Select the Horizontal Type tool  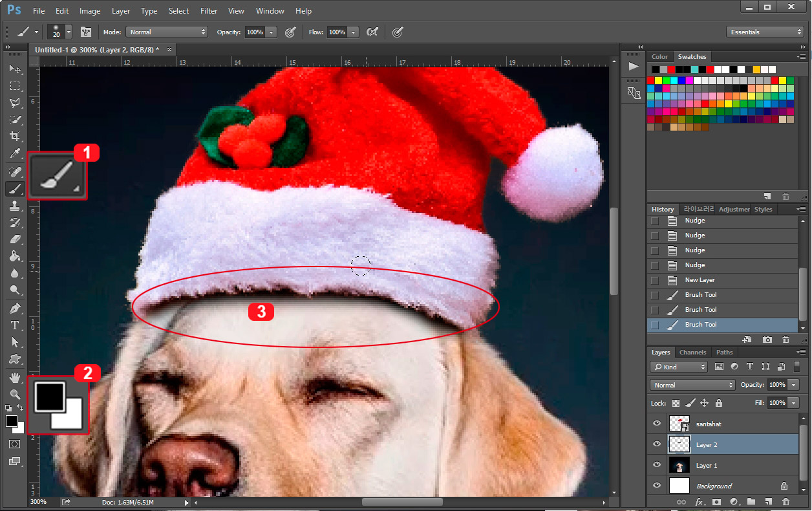pos(15,325)
